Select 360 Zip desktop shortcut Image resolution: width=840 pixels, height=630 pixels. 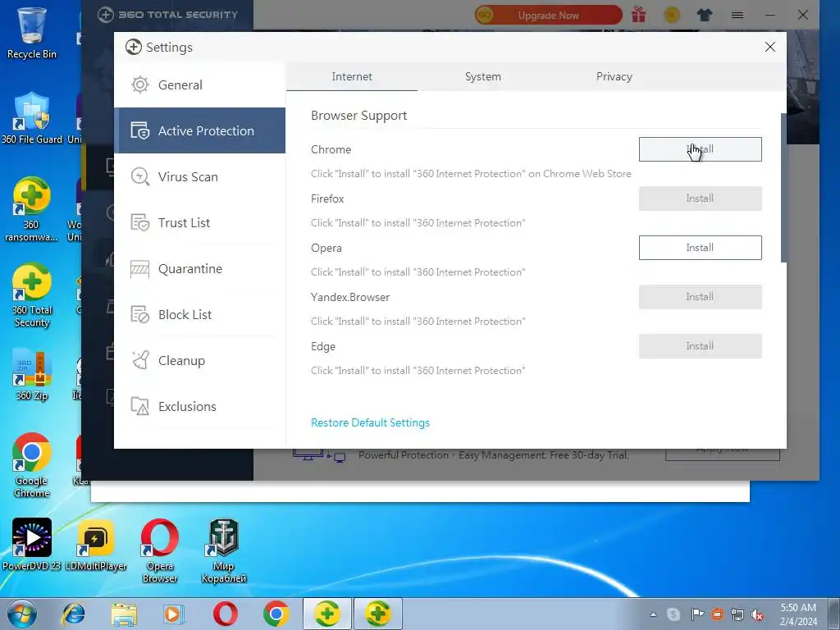click(32, 374)
